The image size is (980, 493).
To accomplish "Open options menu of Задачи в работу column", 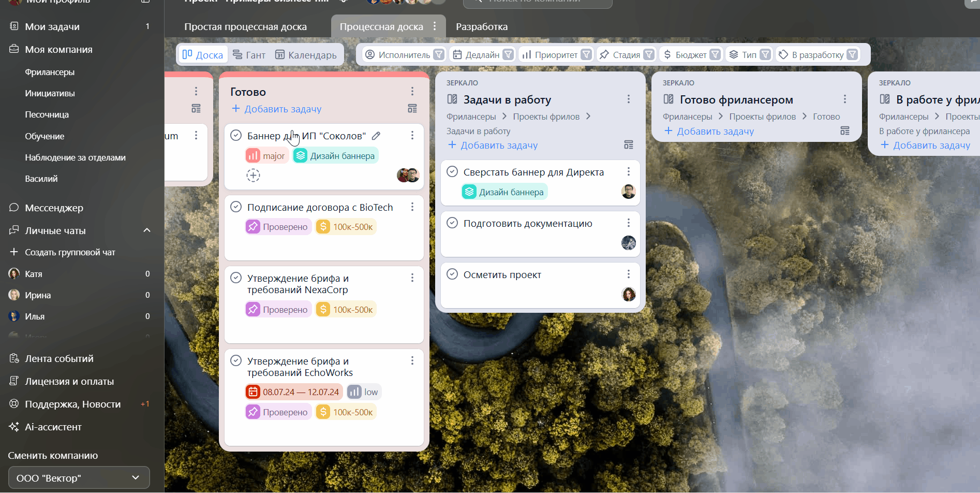I will (629, 99).
